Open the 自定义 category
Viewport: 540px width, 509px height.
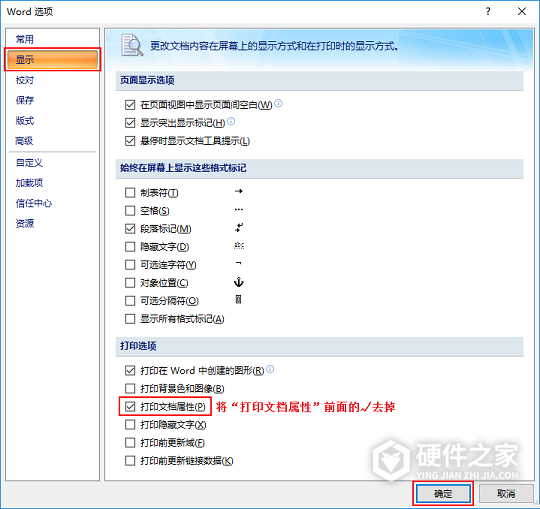pyautogui.click(x=29, y=163)
